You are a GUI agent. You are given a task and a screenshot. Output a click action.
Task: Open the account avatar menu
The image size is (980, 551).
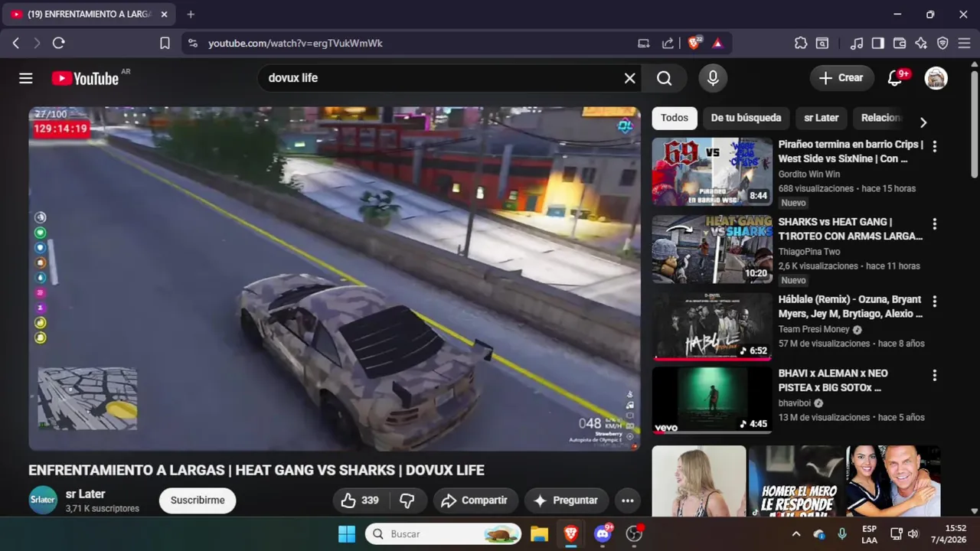coord(936,78)
